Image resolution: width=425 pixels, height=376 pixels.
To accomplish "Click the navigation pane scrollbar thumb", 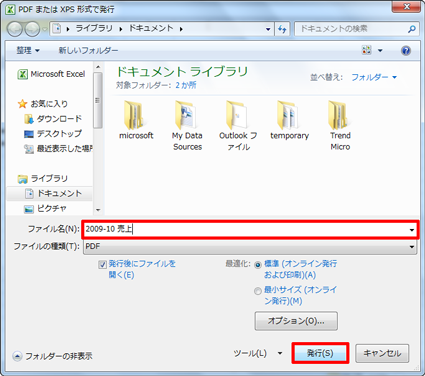I will point(98,100).
